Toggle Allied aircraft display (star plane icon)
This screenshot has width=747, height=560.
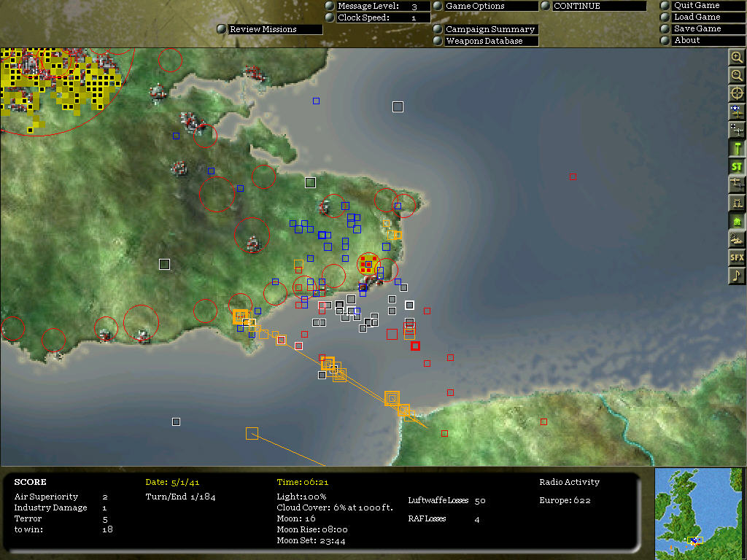coord(737,112)
